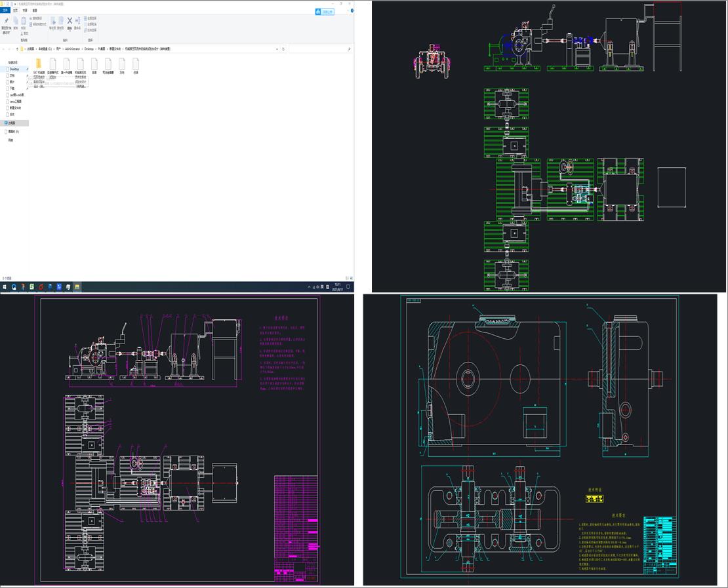The height and width of the screenshot is (588, 728).
Task: Open the dropdown arrow under the Delete icon
Action: [70, 29]
